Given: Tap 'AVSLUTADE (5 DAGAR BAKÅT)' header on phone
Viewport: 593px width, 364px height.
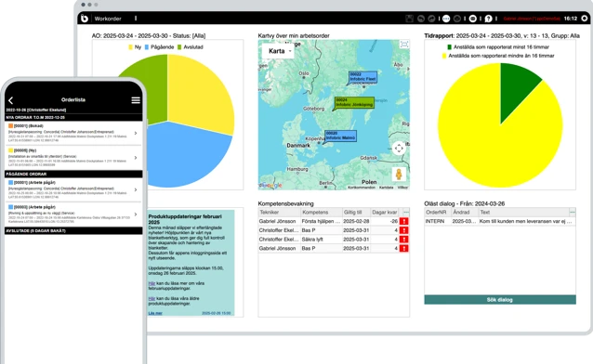Looking at the screenshot, I should tap(73, 230).
